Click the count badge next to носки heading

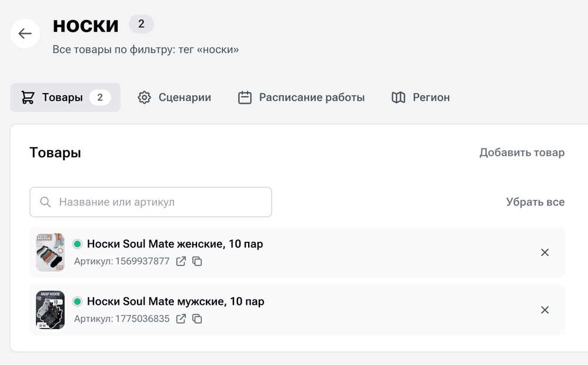(x=141, y=24)
